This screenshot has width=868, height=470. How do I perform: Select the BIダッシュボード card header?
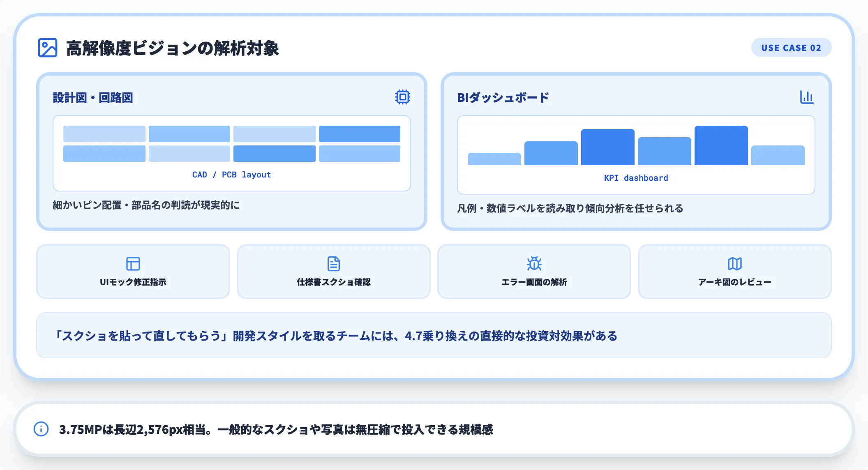coord(502,98)
